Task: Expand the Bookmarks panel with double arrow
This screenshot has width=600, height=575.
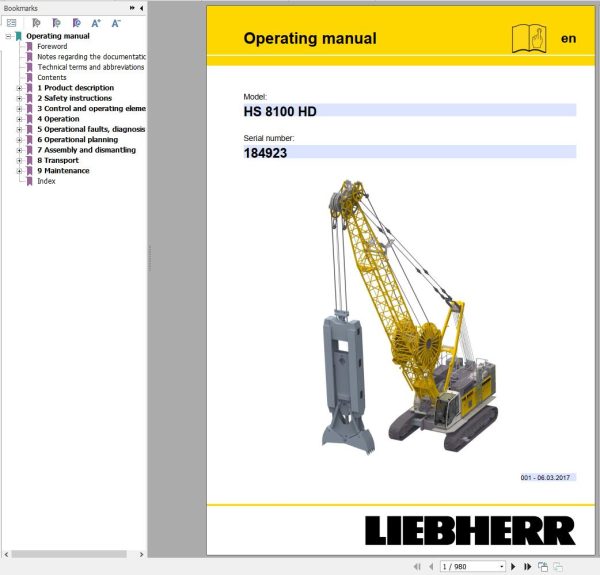Action: point(132,8)
